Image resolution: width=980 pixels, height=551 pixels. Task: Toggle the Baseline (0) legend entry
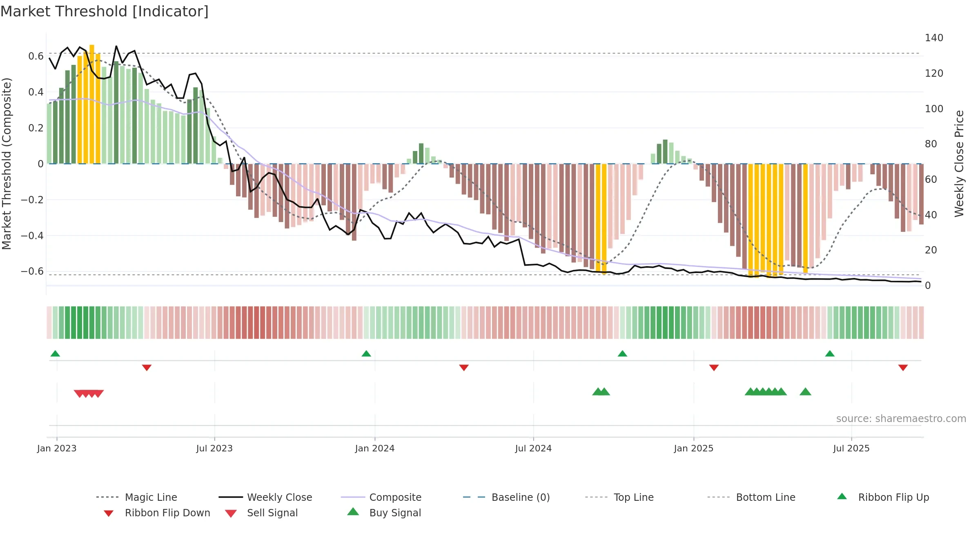pos(506,497)
